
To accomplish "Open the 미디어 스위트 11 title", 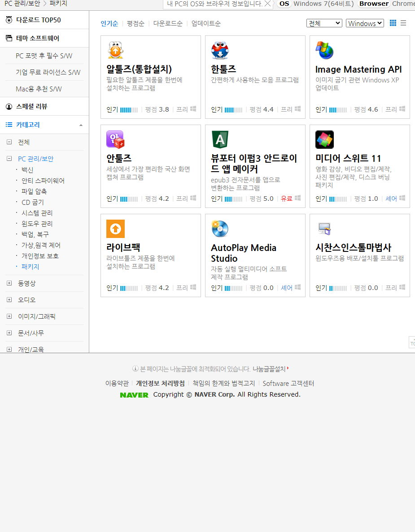I will [x=348, y=159].
